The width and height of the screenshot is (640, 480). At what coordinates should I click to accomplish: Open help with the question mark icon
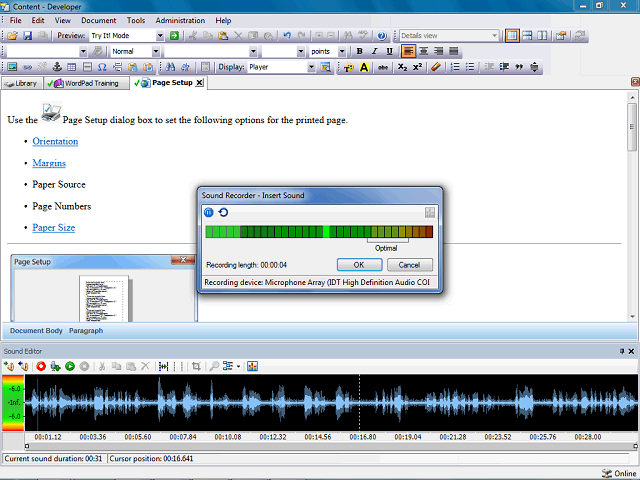[382, 36]
